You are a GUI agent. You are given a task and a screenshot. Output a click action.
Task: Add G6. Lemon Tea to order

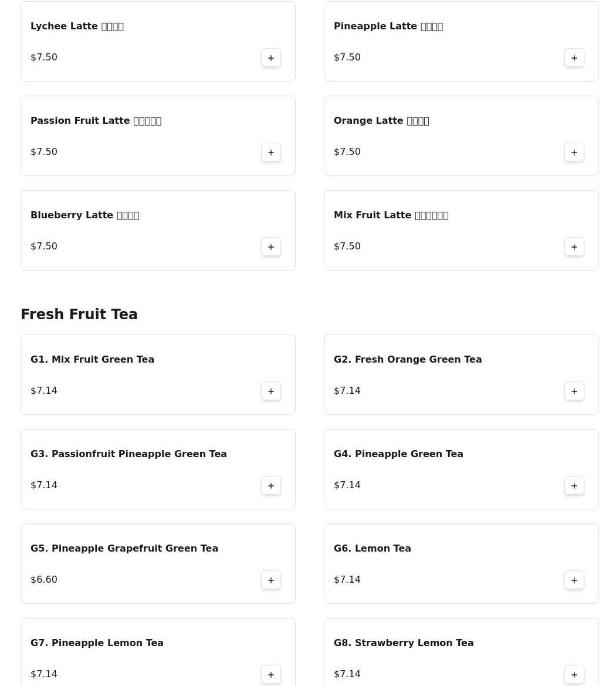coord(574,580)
